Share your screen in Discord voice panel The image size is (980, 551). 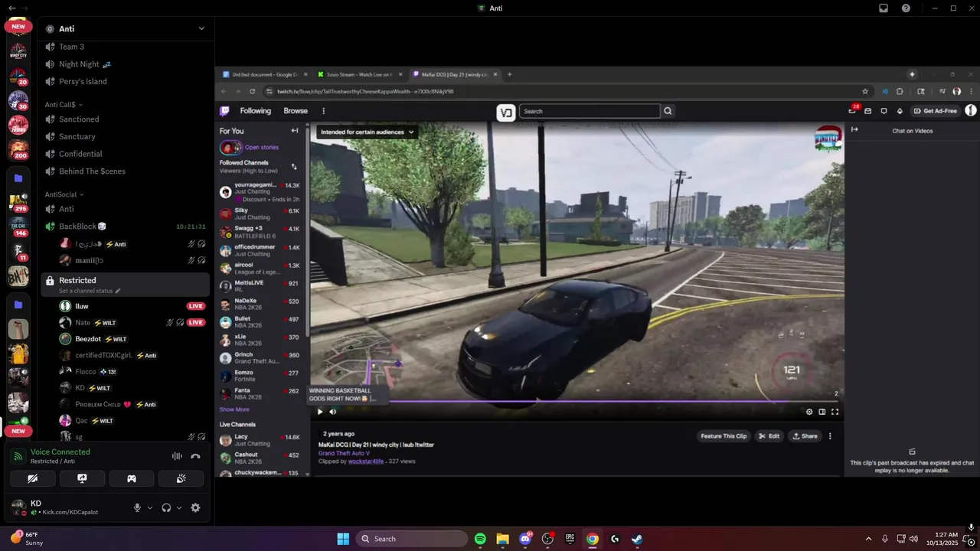tap(82, 478)
